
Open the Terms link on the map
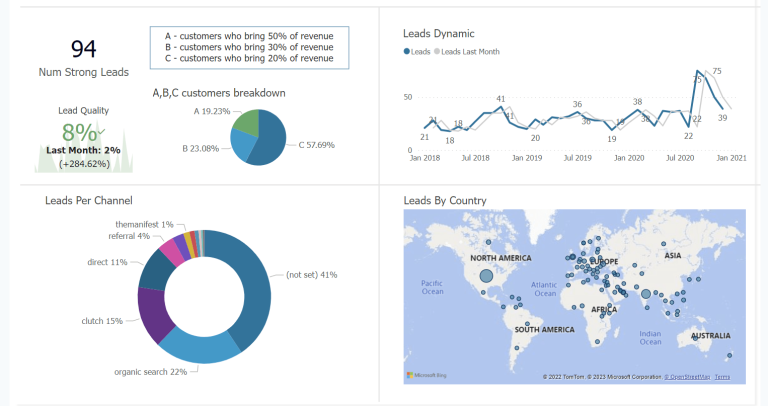click(722, 377)
